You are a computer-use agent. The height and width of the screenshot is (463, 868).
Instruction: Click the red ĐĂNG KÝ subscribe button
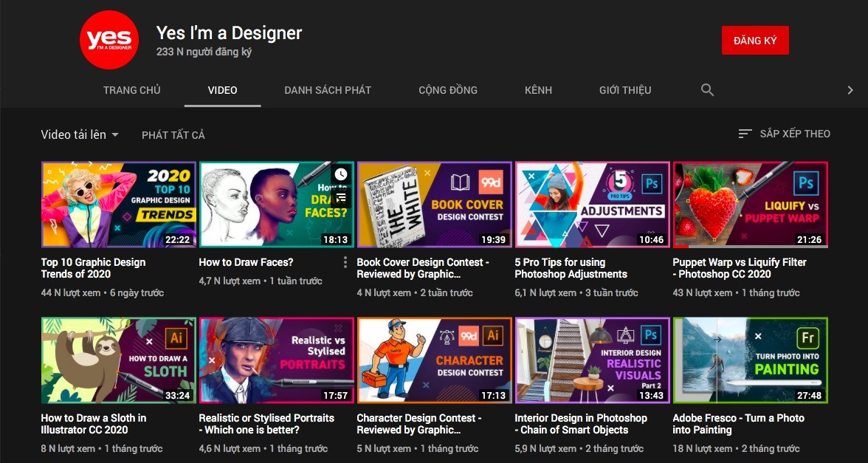click(x=755, y=41)
